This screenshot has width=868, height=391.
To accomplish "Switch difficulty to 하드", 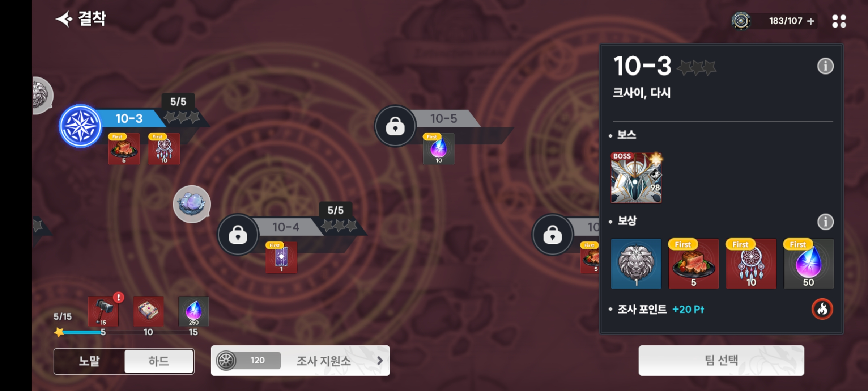I will pos(159,361).
